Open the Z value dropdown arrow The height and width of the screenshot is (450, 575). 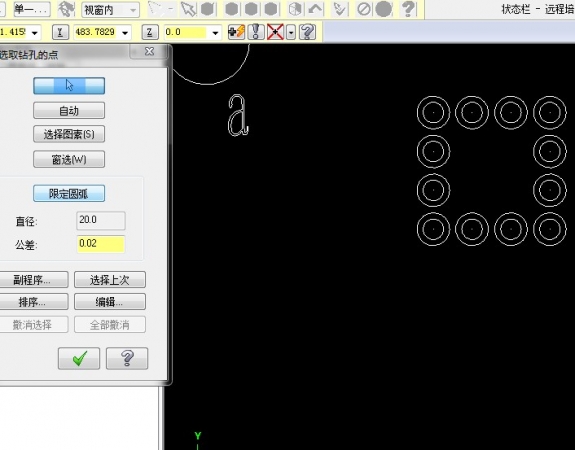(x=215, y=33)
